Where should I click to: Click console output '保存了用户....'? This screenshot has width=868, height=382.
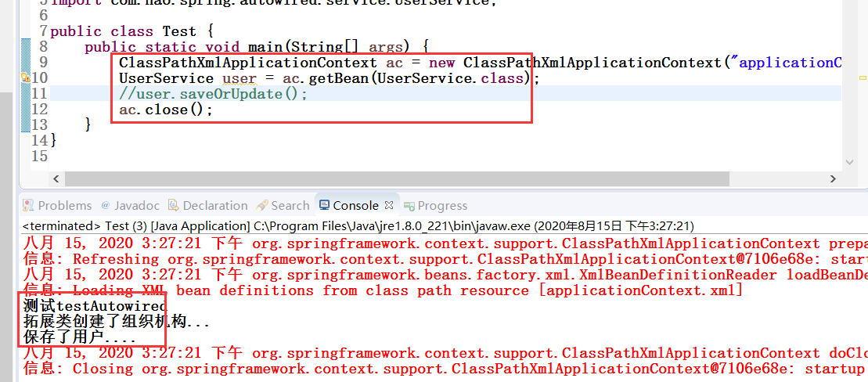tap(80, 337)
